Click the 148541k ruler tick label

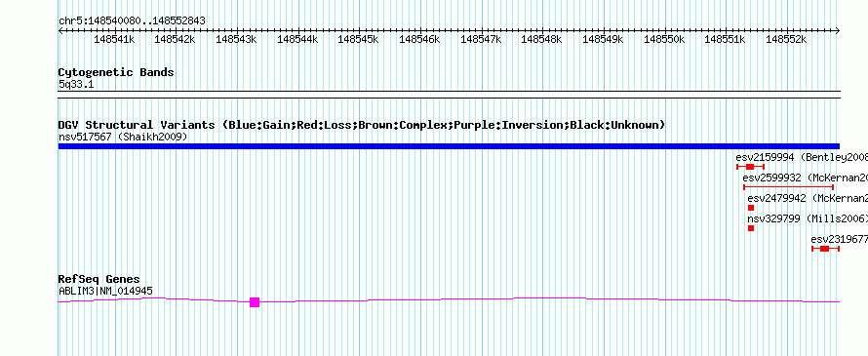pos(114,39)
